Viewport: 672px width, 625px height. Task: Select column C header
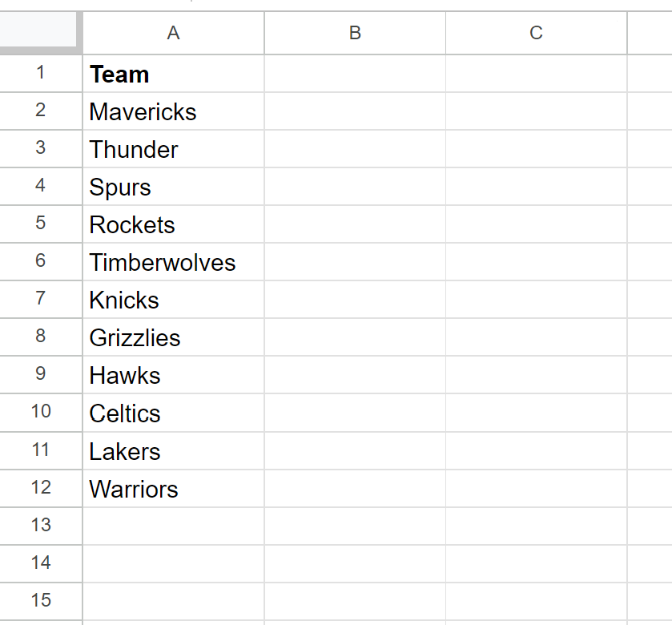pyautogui.click(x=536, y=33)
